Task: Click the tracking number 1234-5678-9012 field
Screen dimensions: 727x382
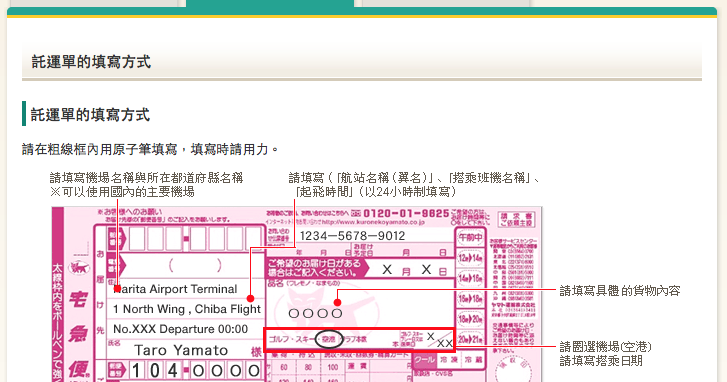Action: point(352,236)
